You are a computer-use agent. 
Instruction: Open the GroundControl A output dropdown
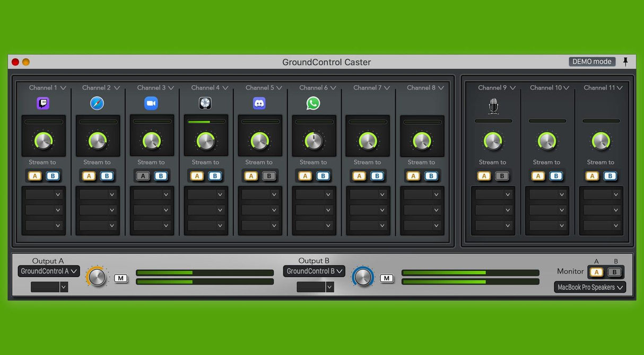49,271
